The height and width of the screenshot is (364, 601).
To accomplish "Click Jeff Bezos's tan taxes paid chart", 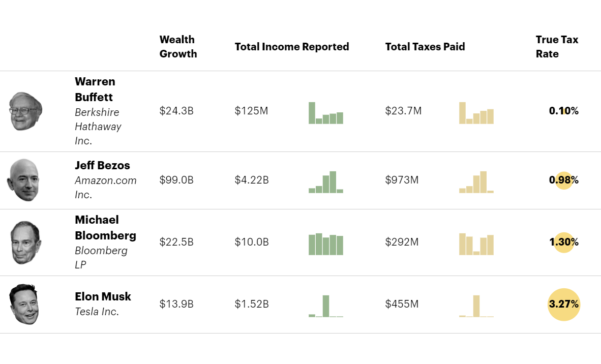I will tap(476, 183).
